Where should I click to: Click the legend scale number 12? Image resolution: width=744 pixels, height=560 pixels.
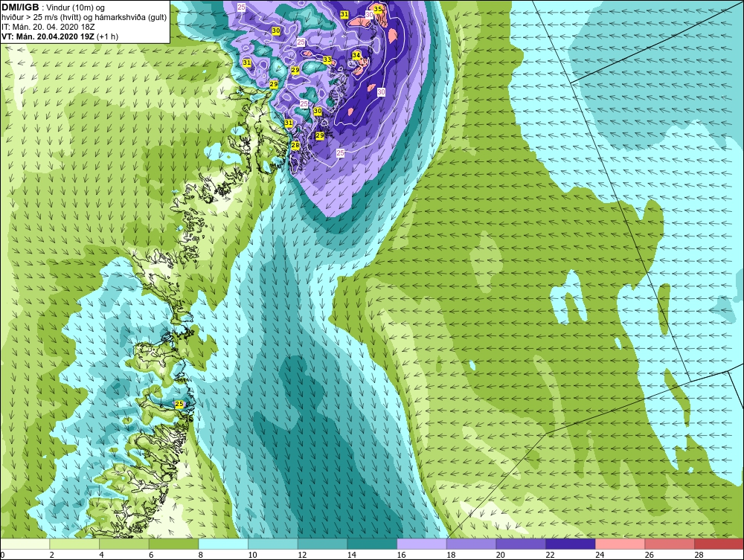[x=302, y=555]
